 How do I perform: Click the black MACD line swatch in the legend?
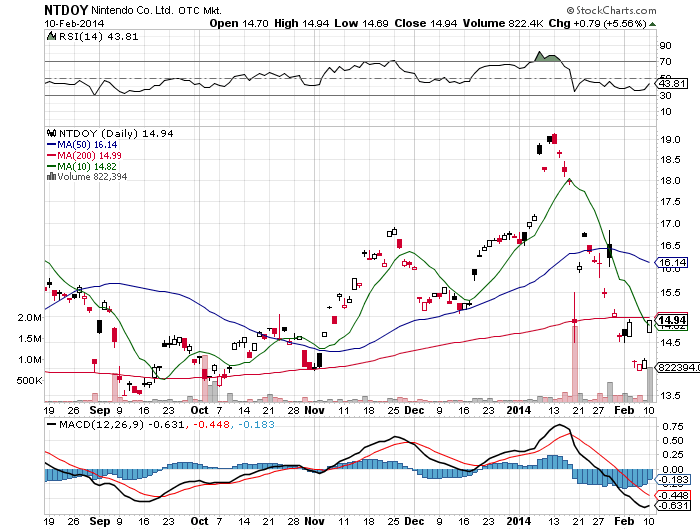(51, 424)
